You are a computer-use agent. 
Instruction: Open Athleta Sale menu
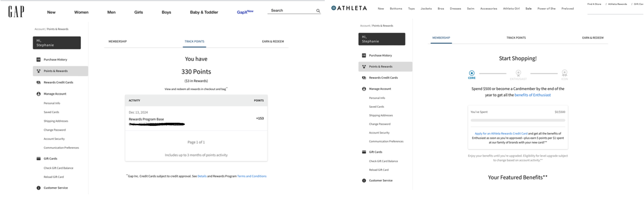coord(528,9)
